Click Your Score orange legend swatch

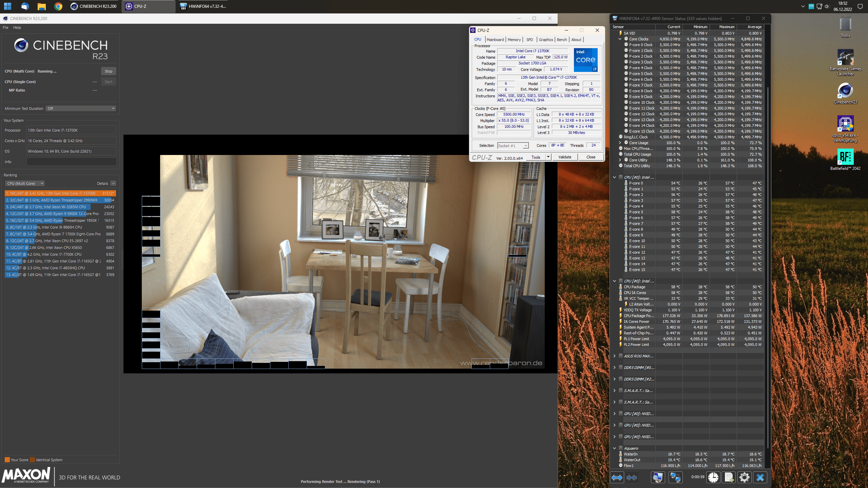tap(7, 460)
